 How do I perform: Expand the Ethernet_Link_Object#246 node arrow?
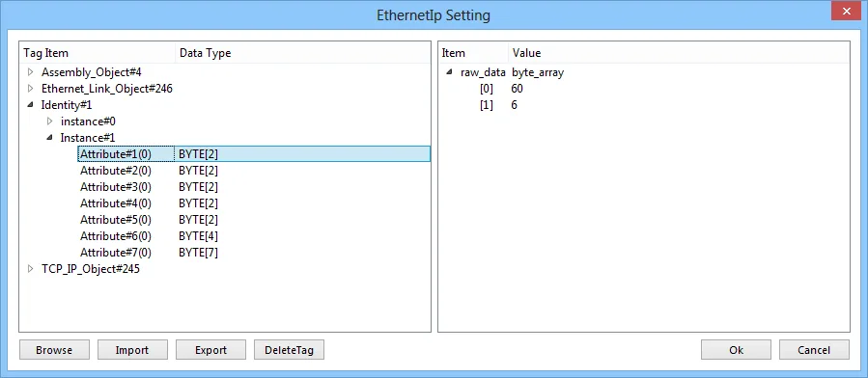click(x=31, y=89)
